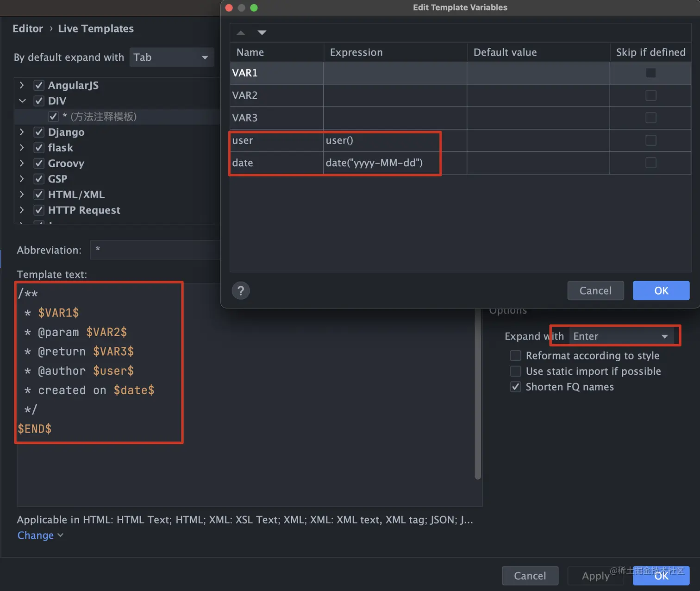700x591 pixels.
Task: Toggle Skip if defined for VAR2
Action: point(650,95)
